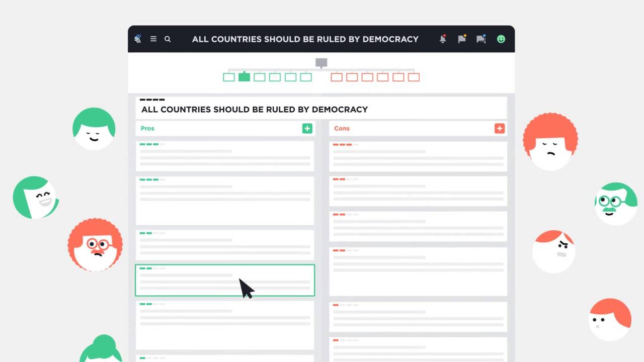Click the green plus to add a Pro
The image size is (644, 362).
[307, 128]
